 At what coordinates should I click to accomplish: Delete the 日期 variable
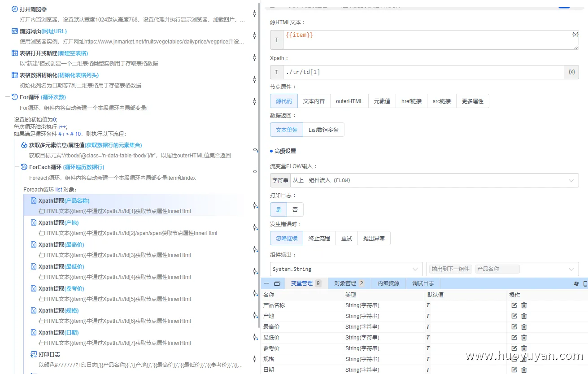pyautogui.click(x=524, y=370)
